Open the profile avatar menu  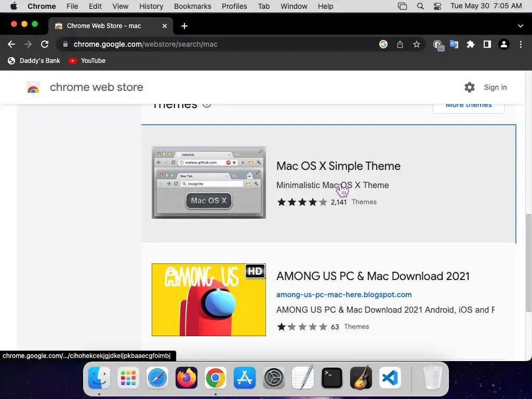504,44
